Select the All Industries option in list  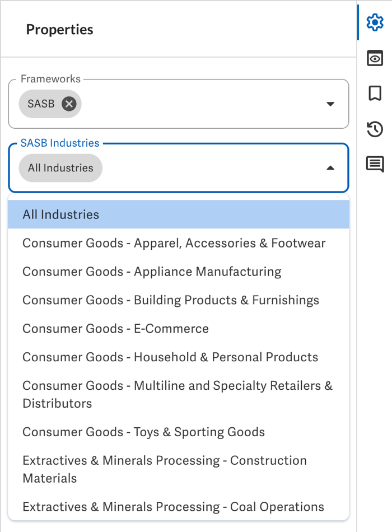(x=179, y=214)
